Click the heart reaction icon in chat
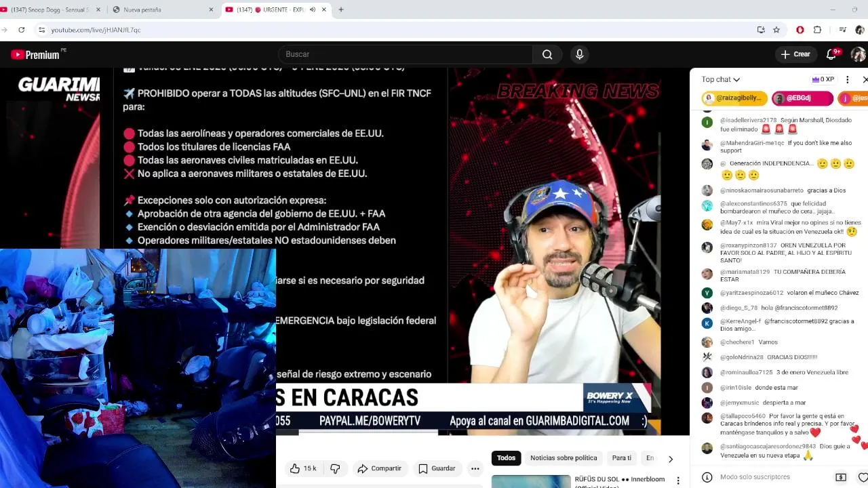Viewport: 868px width, 488px height. 863,477
